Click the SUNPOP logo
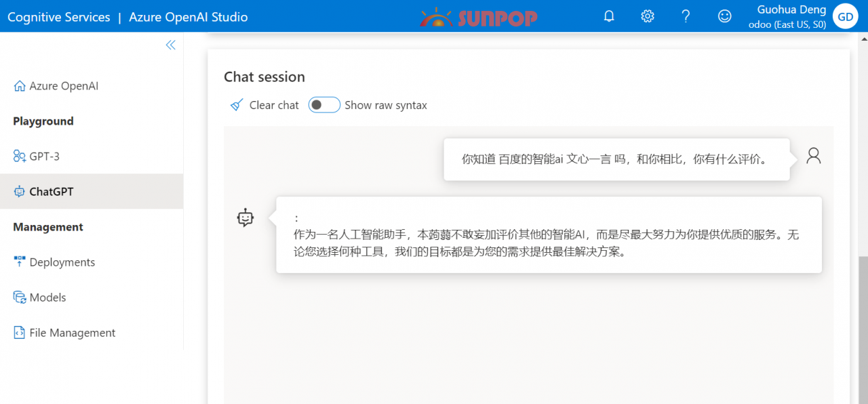 [x=479, y=17]
